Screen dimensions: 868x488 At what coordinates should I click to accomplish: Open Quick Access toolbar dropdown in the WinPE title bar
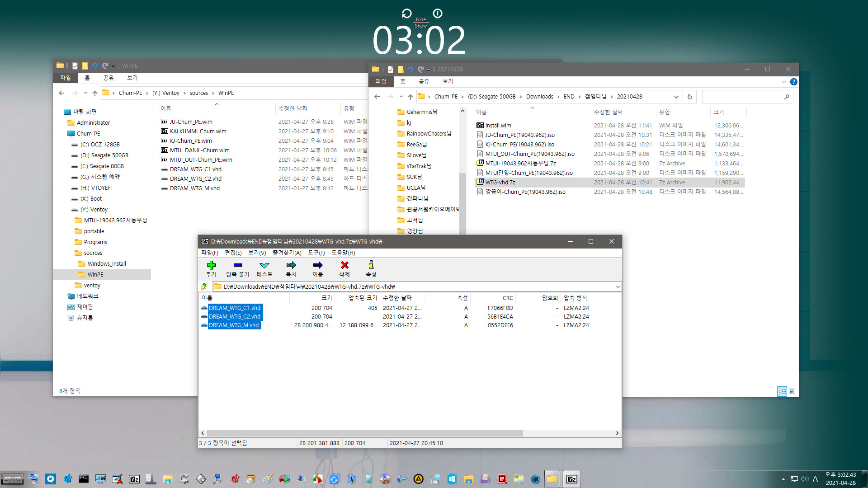click(x=113, y=66)
